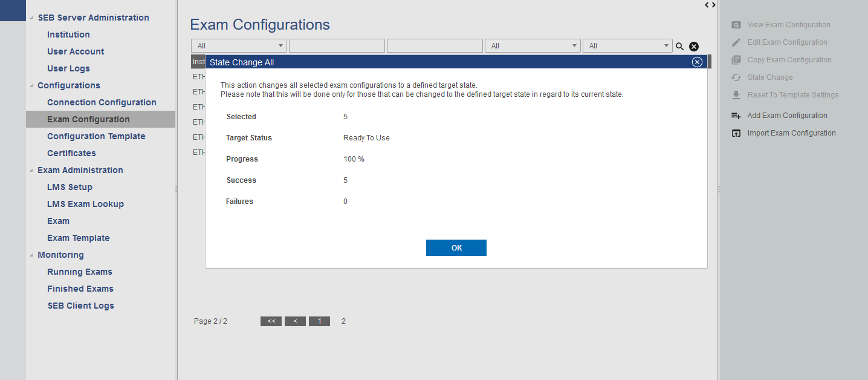This screenshot has width=868, height=380.
Task: Click the first empty filter text field
Action: [x=337, y=46]
